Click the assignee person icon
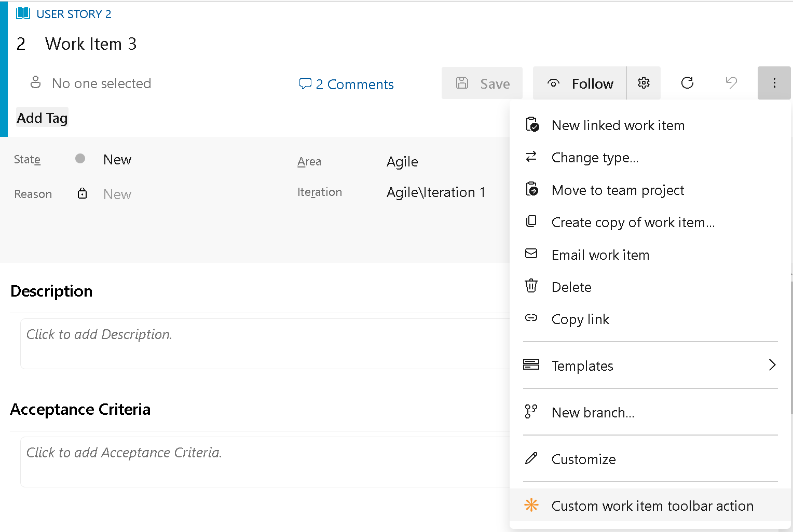The height and width of the screenshot is (532, 793). 35,82
